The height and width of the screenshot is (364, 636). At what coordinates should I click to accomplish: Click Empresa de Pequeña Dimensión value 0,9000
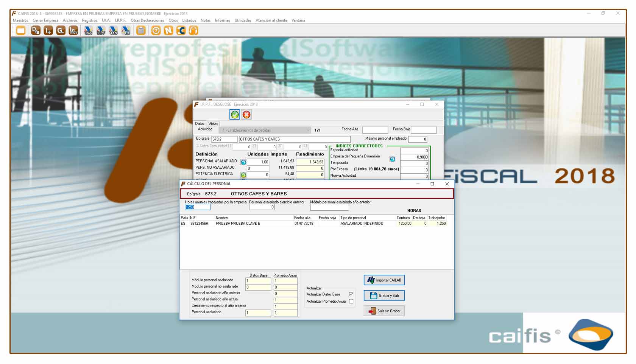[414, 157]
